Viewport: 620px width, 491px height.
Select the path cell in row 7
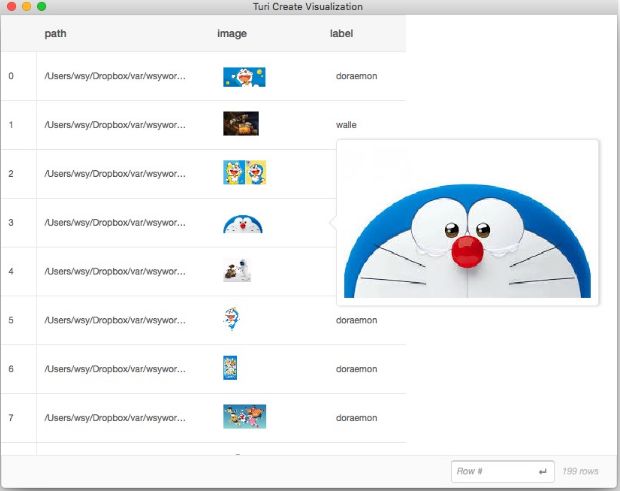point(115,418)
